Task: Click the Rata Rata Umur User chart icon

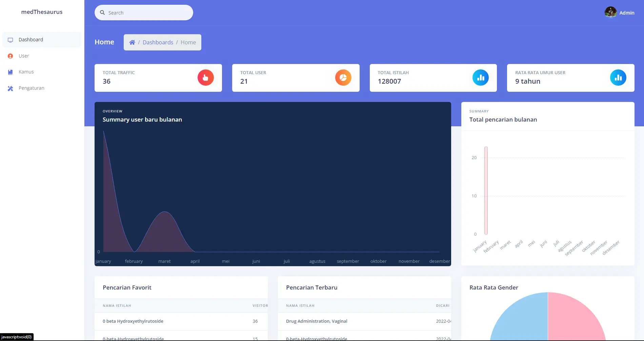Action: [x=618, y=78]
